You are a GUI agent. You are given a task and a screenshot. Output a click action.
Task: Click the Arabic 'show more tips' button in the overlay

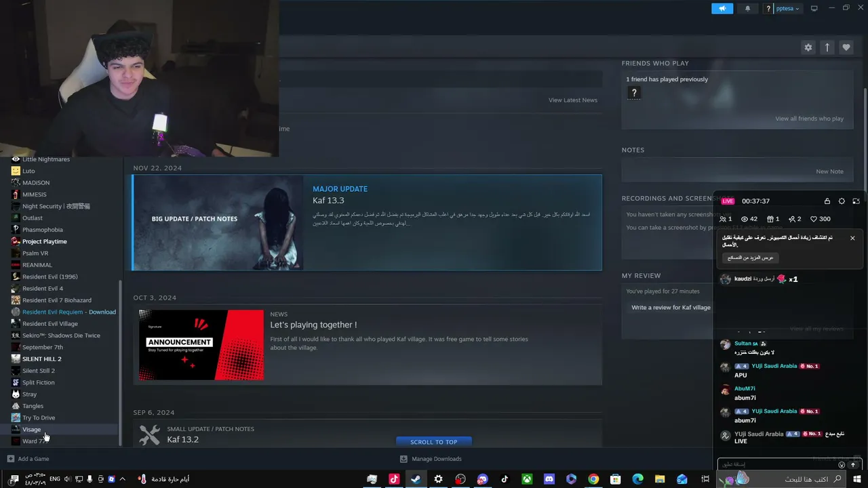751,258
